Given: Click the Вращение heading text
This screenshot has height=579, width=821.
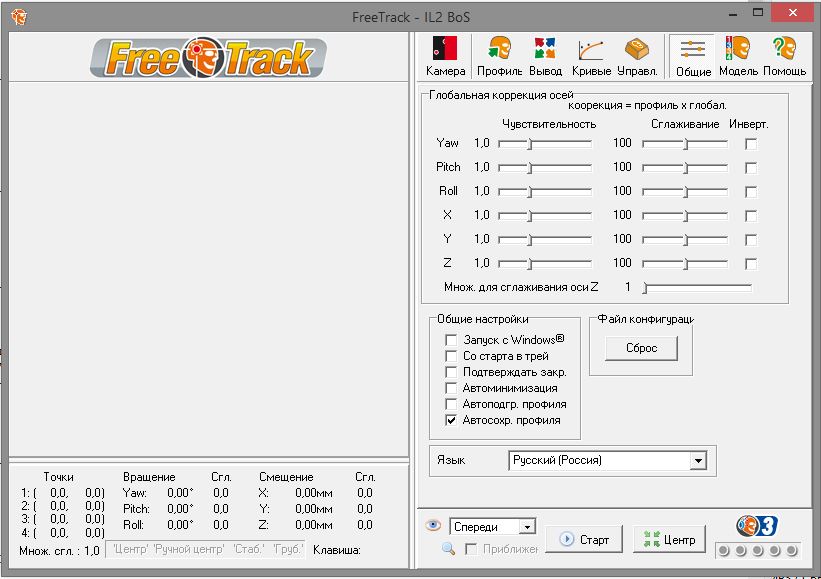Looking at the screenshot, I should (x=149, y=477).
